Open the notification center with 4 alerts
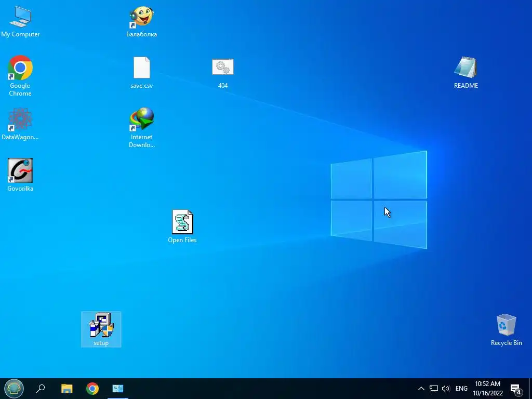The height and width of the screenshot is (399, 532). pyautogui.click(x=516, y=389)
